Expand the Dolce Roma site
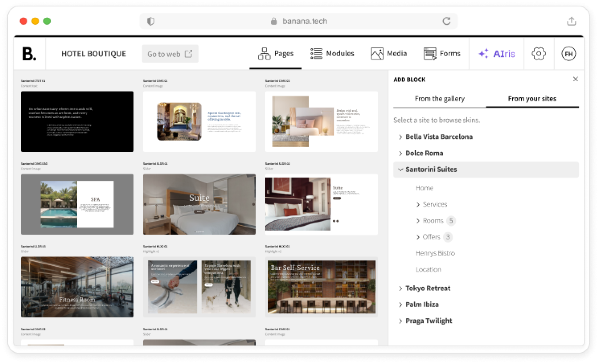Image resolution: width=599 pixels, height=364 pixels. tap(400, 153)
